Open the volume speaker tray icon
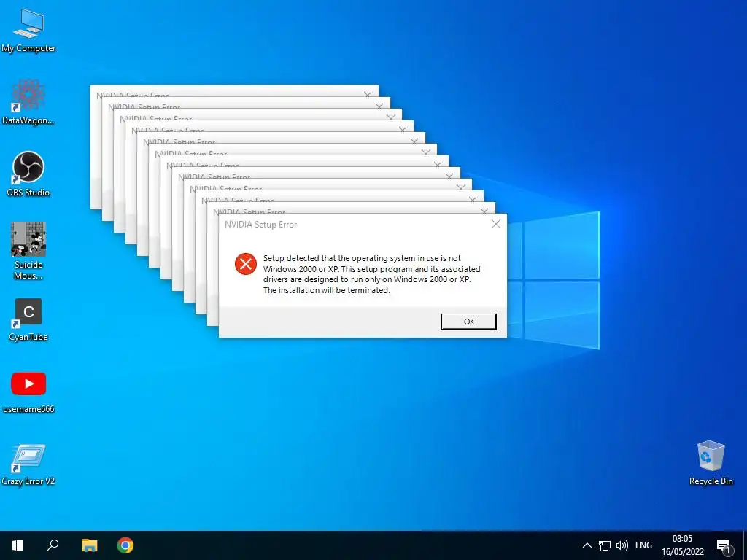The height and width of the screenshot is (560, 747). tap(622, 545)
